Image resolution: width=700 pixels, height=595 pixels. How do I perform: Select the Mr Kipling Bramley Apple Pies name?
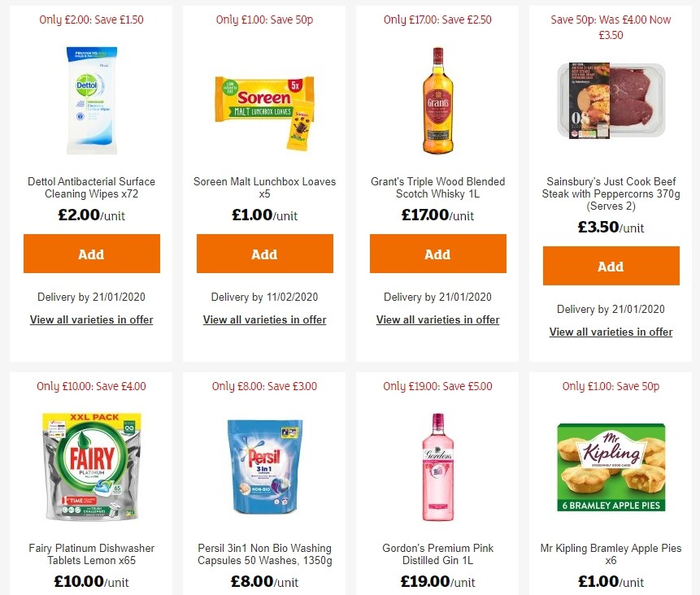click(611, 554)
